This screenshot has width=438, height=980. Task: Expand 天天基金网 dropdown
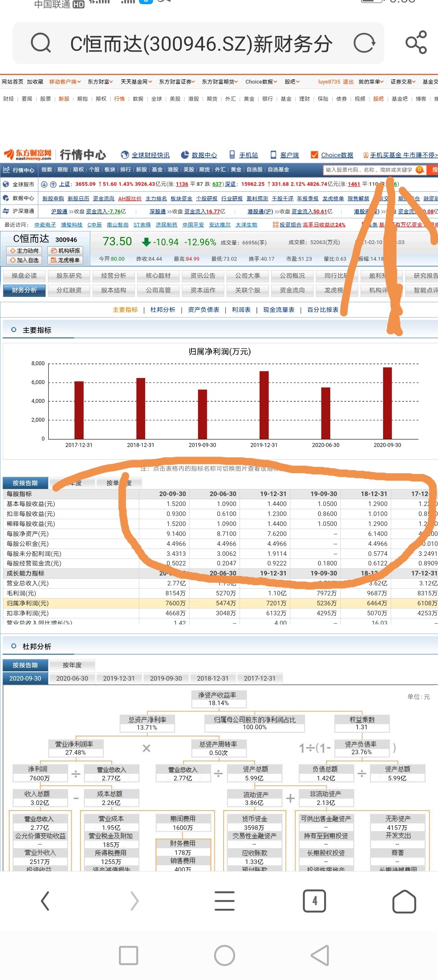point(136,82)
